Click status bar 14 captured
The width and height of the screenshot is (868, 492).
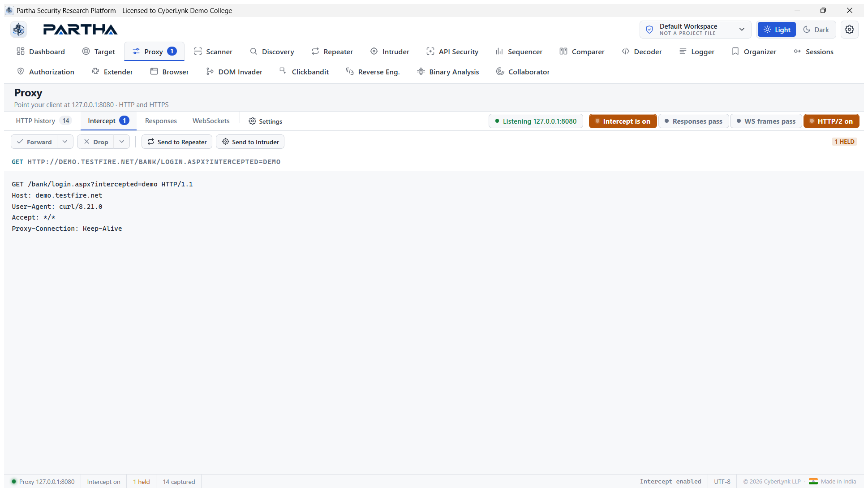click(x=179, y=482)
